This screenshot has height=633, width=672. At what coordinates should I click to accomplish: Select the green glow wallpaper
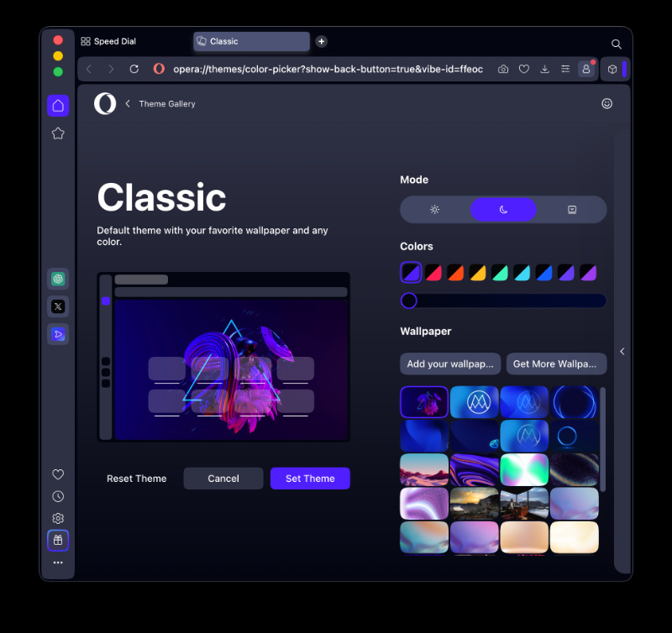pyautogui.click(x=524, y=470)
